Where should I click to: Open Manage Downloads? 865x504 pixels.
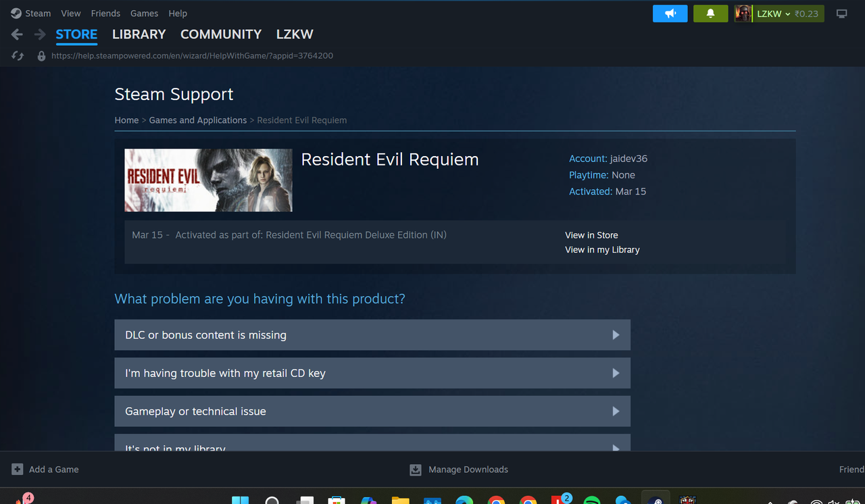459,470
